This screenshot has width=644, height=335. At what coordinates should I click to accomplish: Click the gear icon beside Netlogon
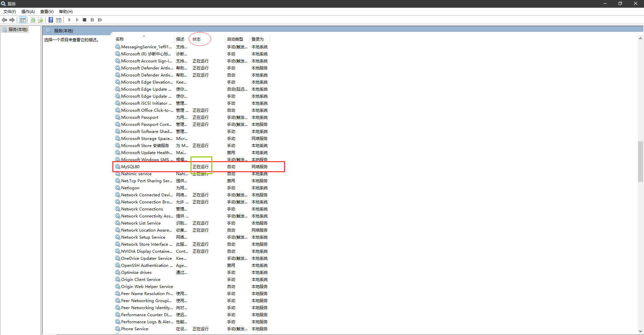coord(118,188)
